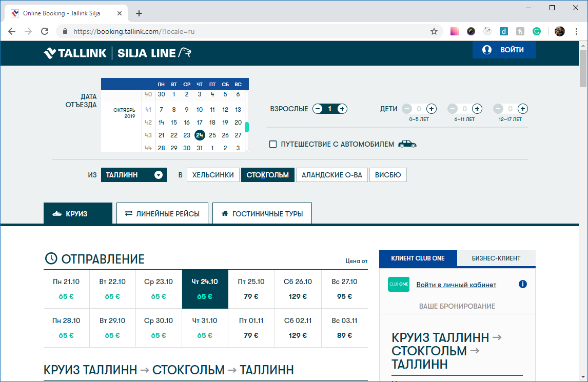Click the browser forward arrow
This screenshot has width=588, height=382.
coord(28,31)
